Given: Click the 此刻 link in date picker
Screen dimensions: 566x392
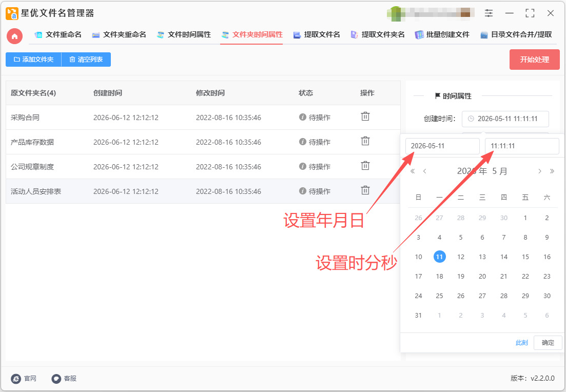Looking at the screenshot, I should (x=521, y=343).
